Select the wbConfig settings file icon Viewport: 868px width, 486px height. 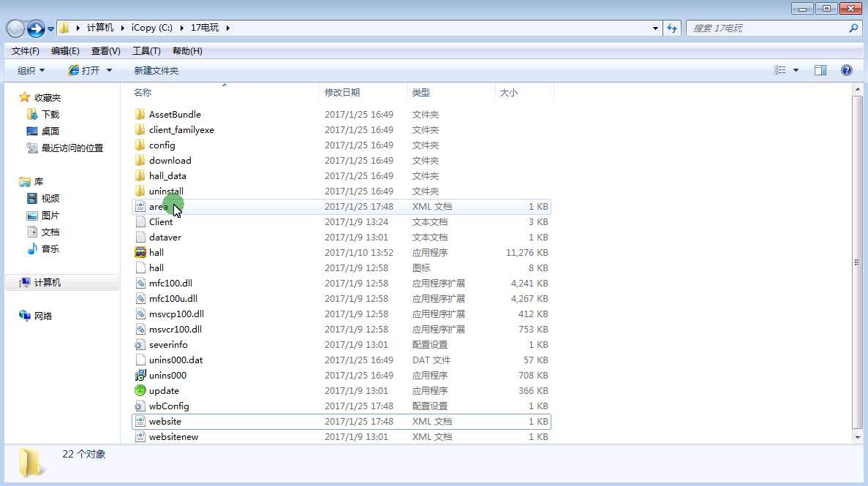click(140, 406)
